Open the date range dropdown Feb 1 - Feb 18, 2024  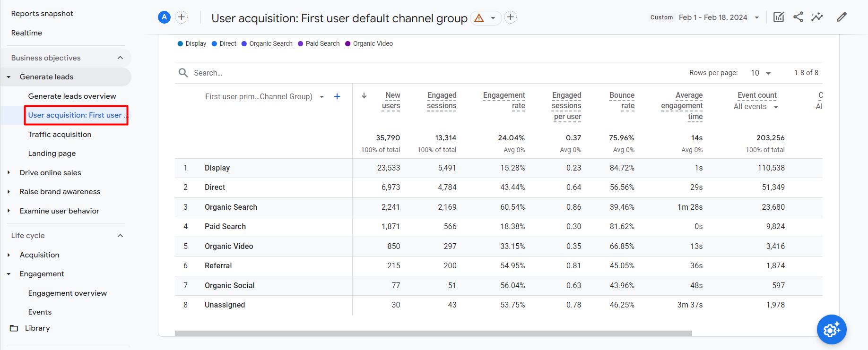719,17
